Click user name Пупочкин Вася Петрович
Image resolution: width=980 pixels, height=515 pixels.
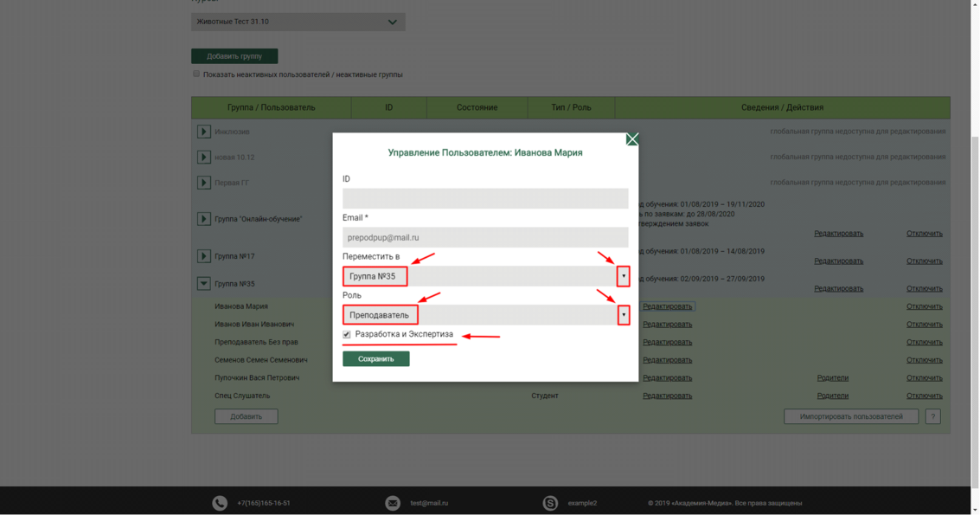tap(257, 378)
